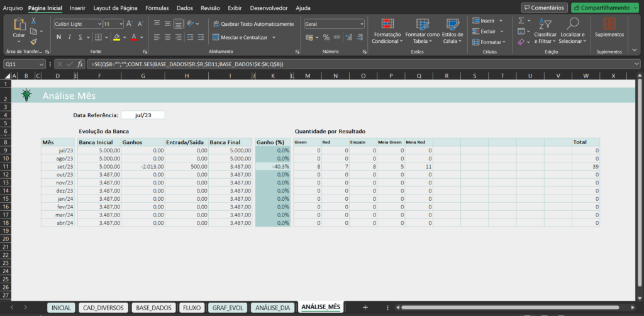
Task: Toggle Quebrar Texto Automaticamente
Action: click(x=253, y=24)
